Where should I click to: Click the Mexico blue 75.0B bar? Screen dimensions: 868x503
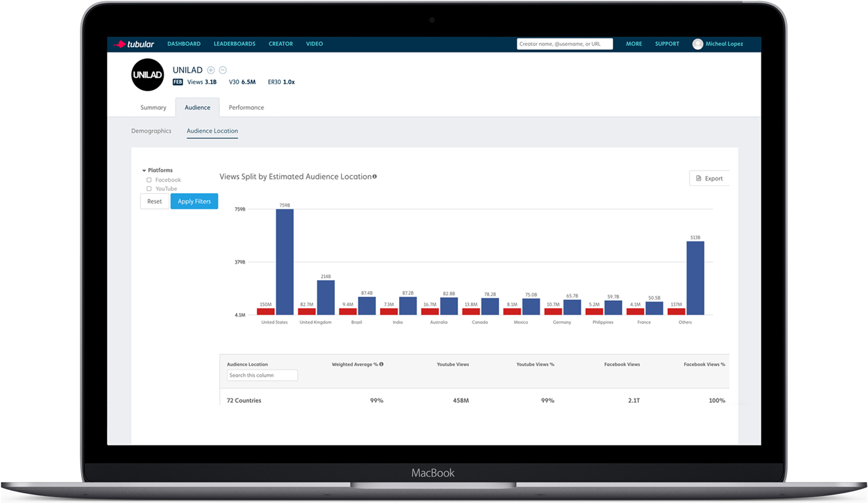[x=531, y=307]
